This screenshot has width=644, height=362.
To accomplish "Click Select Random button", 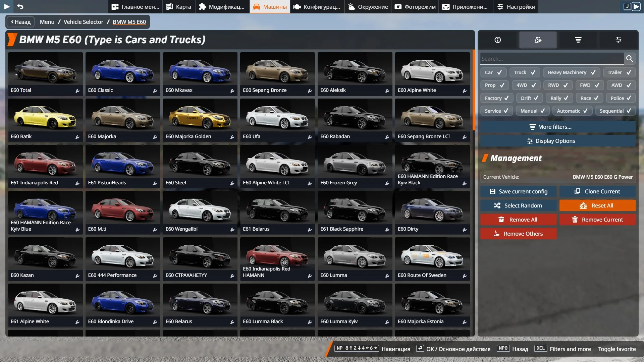I will [518, 205].
